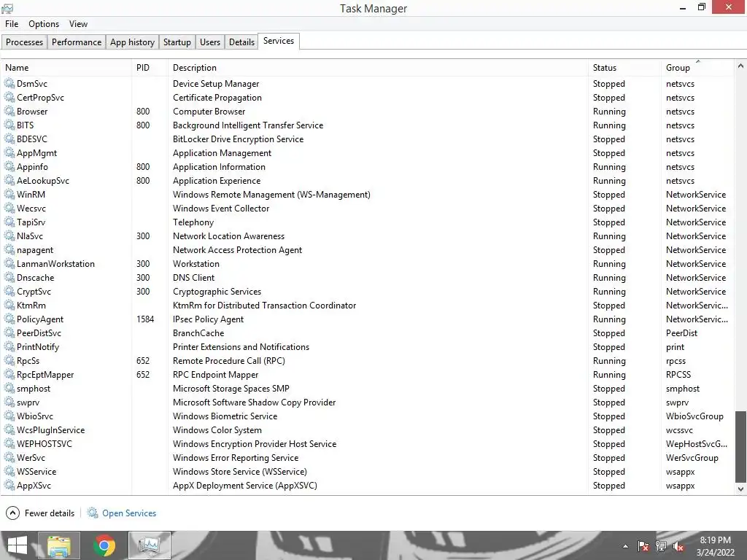Select the CertPropSvc service row
This screenshot has height=560, width=747.
[x=368, y=98]
